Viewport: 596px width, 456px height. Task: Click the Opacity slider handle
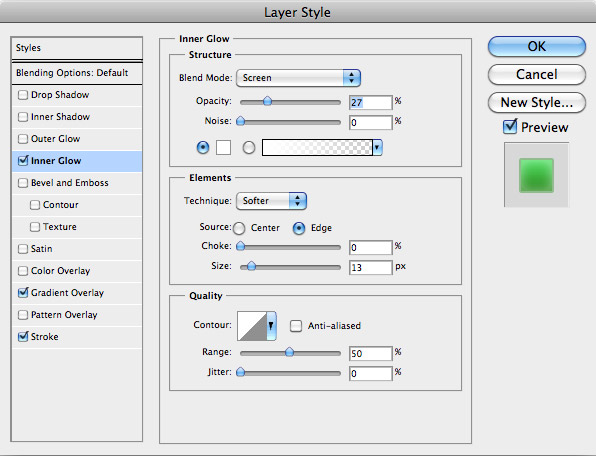coord(268,101)
